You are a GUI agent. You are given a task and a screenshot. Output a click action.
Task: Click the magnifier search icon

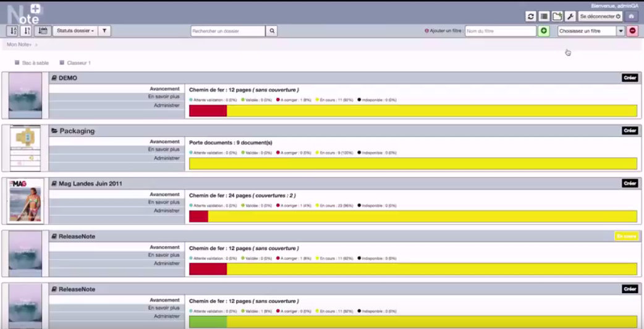coord(272,31)
